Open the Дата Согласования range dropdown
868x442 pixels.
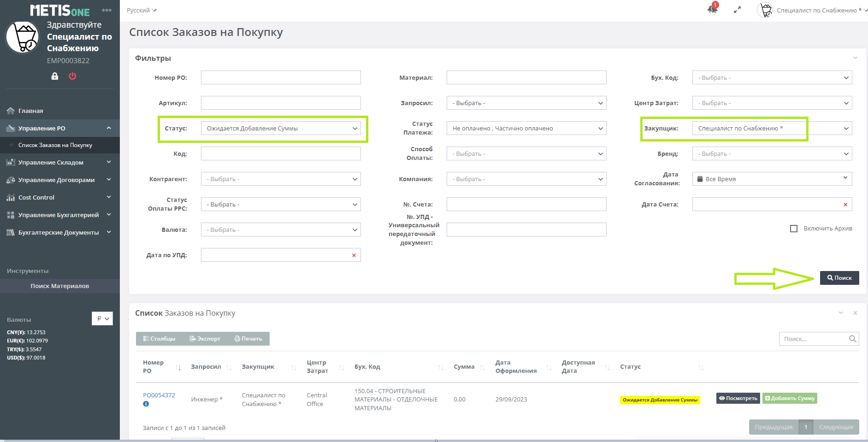click(x=772, y=179)
